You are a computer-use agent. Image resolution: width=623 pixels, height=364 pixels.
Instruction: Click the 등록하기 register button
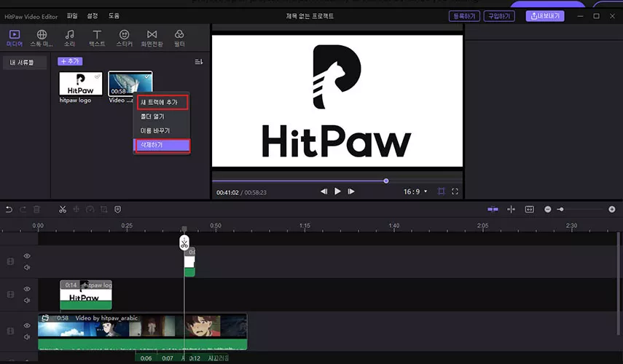464,16
